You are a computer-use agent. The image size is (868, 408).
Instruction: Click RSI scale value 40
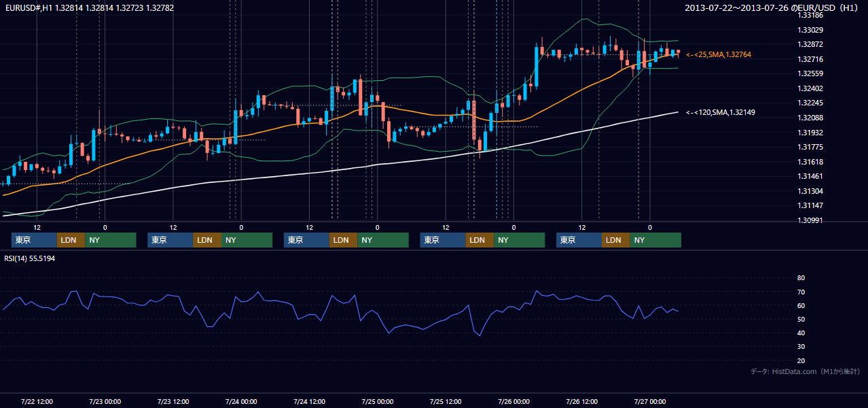[x=801, y=333]
